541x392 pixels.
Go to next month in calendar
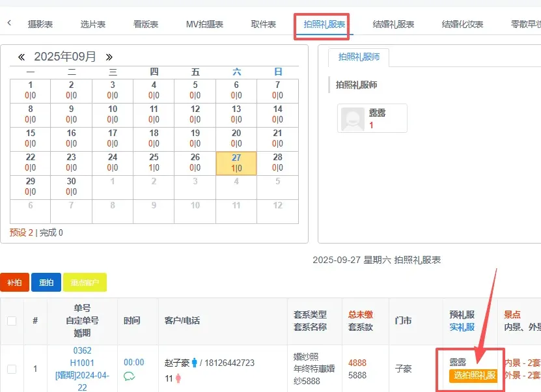point(109,57)
